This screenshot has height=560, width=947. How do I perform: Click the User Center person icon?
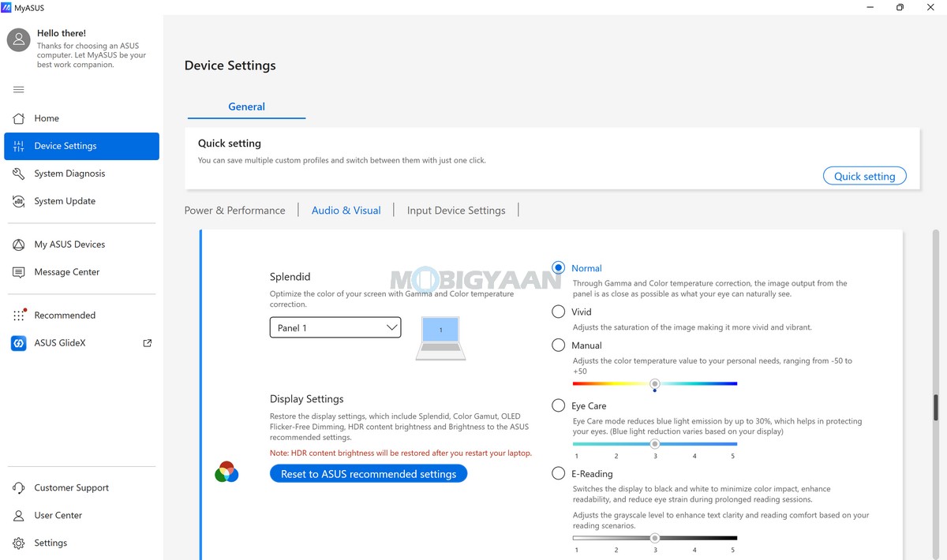[x=19, y=516]
